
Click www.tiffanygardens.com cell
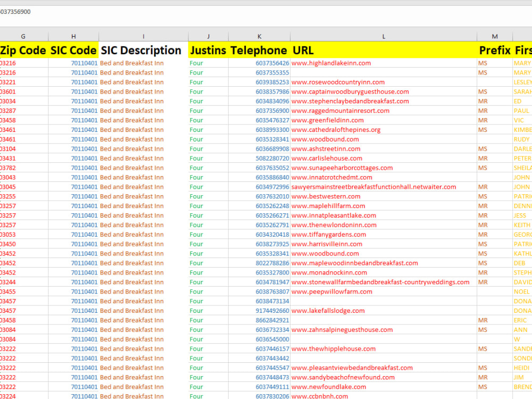tap(384, 235)
